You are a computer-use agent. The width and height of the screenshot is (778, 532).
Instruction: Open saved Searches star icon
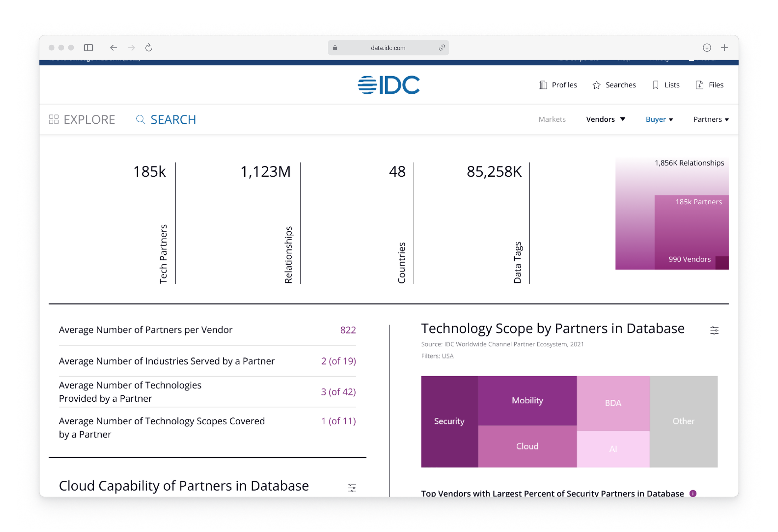point(596,85)
